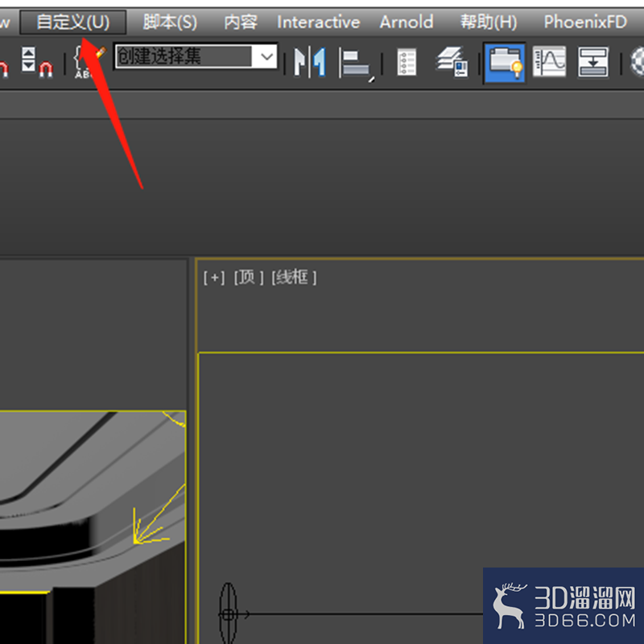
Task: Open the [+] viewport menu
Action: pyautogui.click(x=214, y=278)
